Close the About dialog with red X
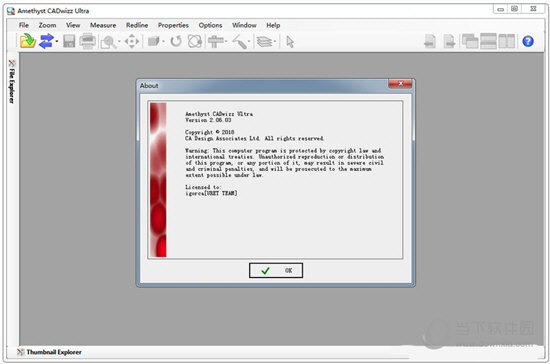550x364 pixels. pyautogui.click(x=400, y=83)
